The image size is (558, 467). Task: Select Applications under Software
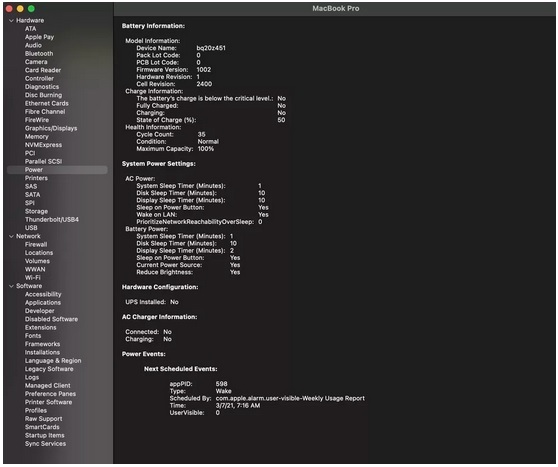pyautogui.click(x=43, y=303)
